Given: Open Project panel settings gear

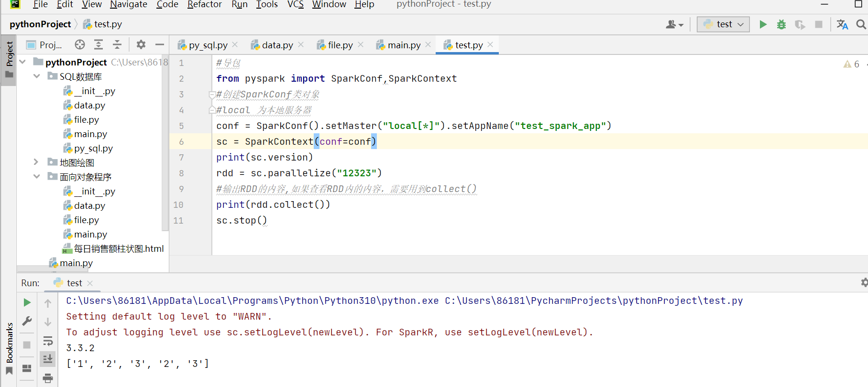Looking at the screenshot, I should 141,45.
